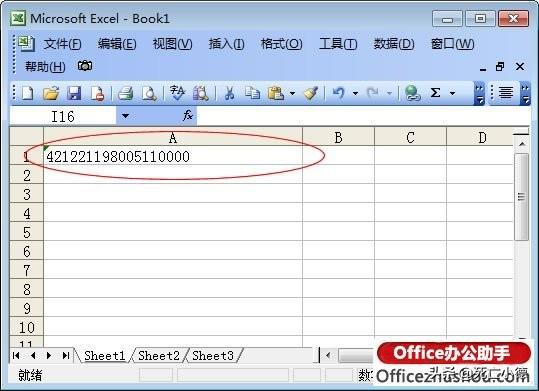
Task: Switch to the Sheet1 tab
Action: click(x=104, y=356)
